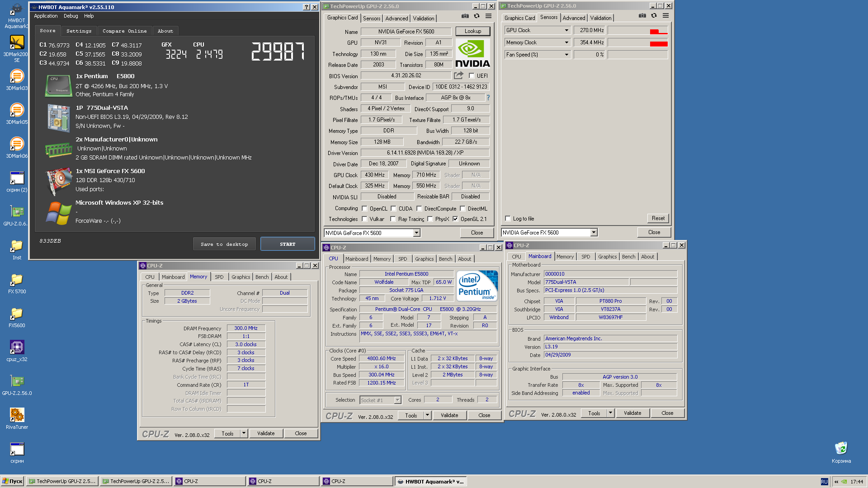This screenshot has height=488, width=868.
Task: Open the Advanced tab in left GPU-Z window
Action: [x=396, y=19]
